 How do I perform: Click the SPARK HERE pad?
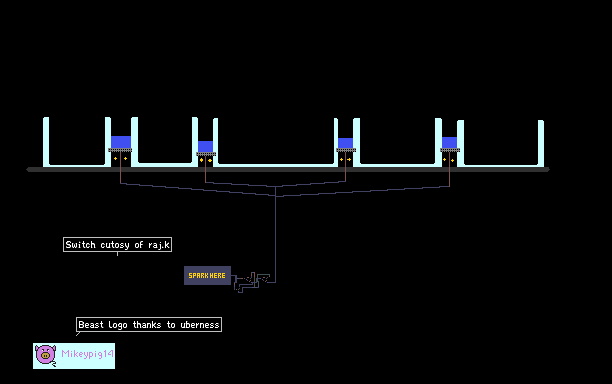click(x=207, y=276)
